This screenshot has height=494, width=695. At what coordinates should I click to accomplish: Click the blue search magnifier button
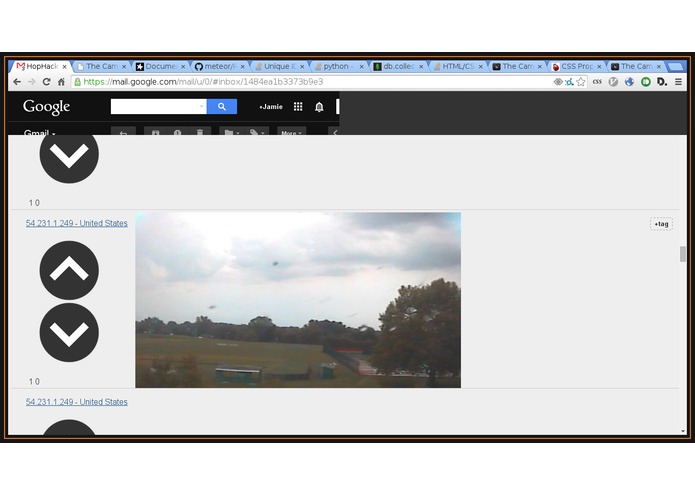click(222, 106)
